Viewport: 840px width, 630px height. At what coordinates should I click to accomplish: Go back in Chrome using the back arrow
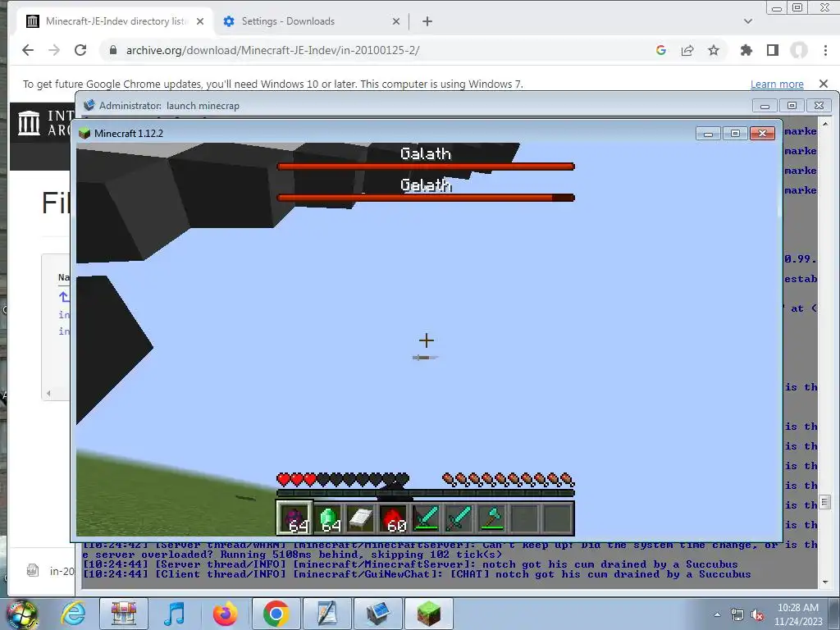[x=28, y=50]
